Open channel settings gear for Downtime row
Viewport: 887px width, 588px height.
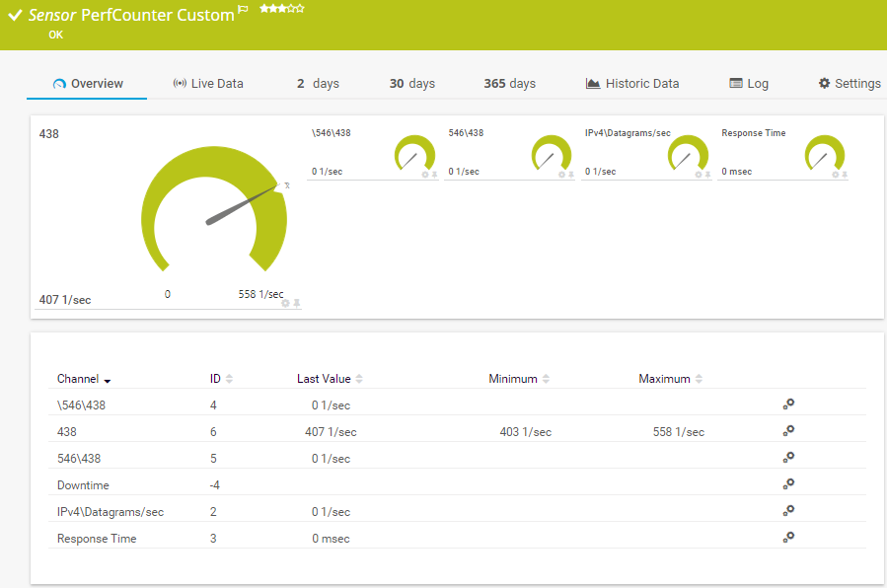tap(788, 484)
